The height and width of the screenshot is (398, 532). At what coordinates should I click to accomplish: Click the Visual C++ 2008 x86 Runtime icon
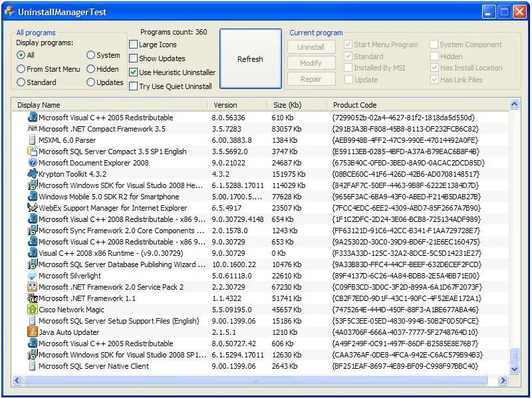pyautogui.click(x=32, y=253)
